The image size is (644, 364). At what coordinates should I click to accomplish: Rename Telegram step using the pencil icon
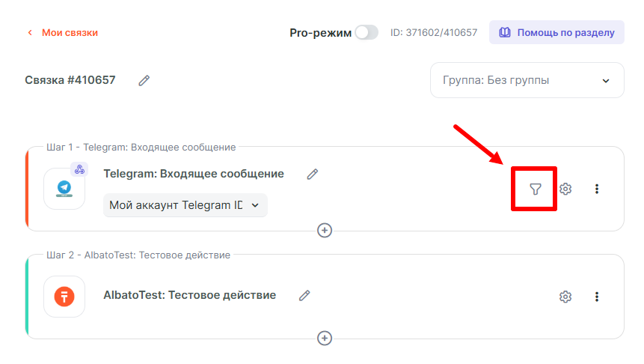click(313, 174)
